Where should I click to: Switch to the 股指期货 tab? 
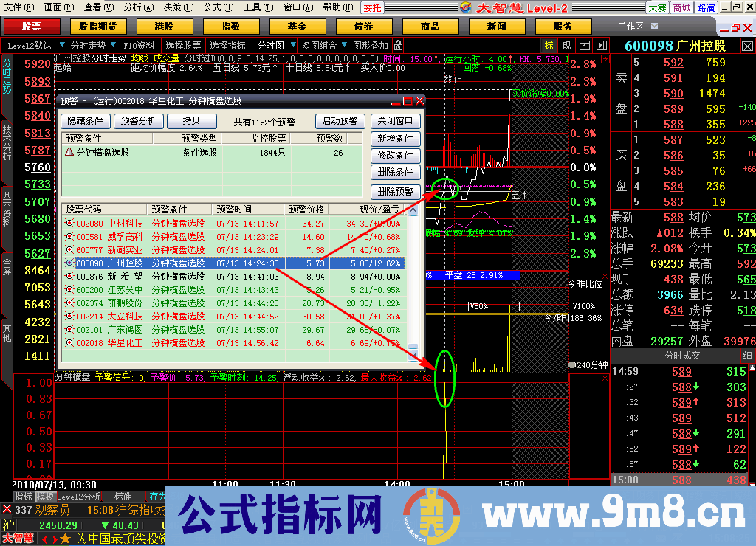click(97, 27)
